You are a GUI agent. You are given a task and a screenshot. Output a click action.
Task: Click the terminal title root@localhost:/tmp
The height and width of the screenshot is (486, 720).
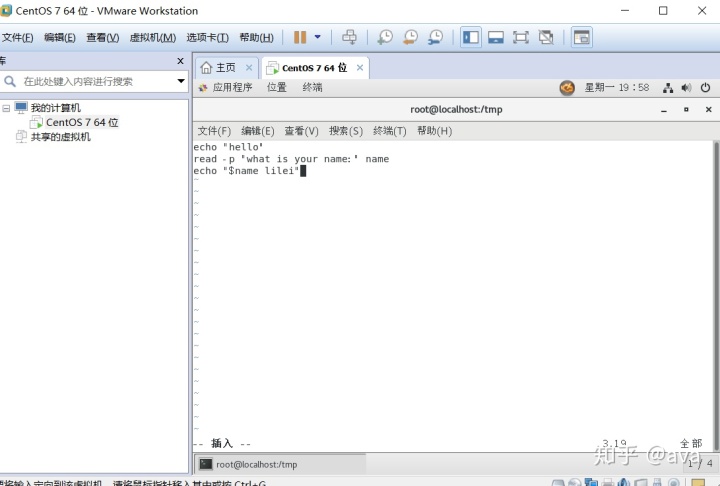(x=456, y=109)
